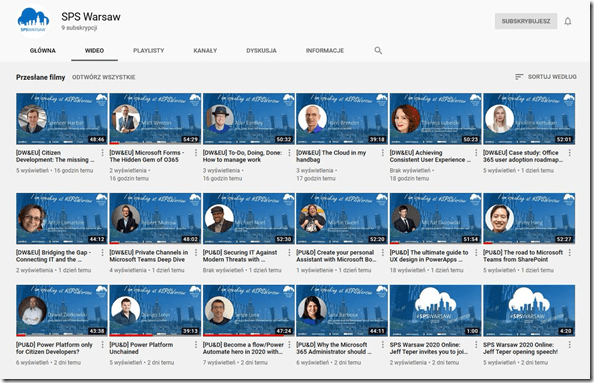Click the SPS Warsaw channel avatar logo
The height and width of the screenshot is (383, 594).
point(33,21)
